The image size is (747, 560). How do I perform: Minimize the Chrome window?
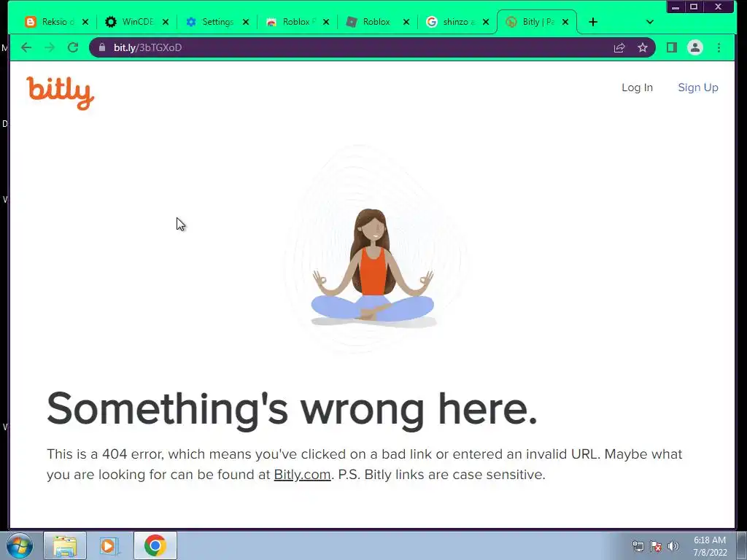pos(676,7)
